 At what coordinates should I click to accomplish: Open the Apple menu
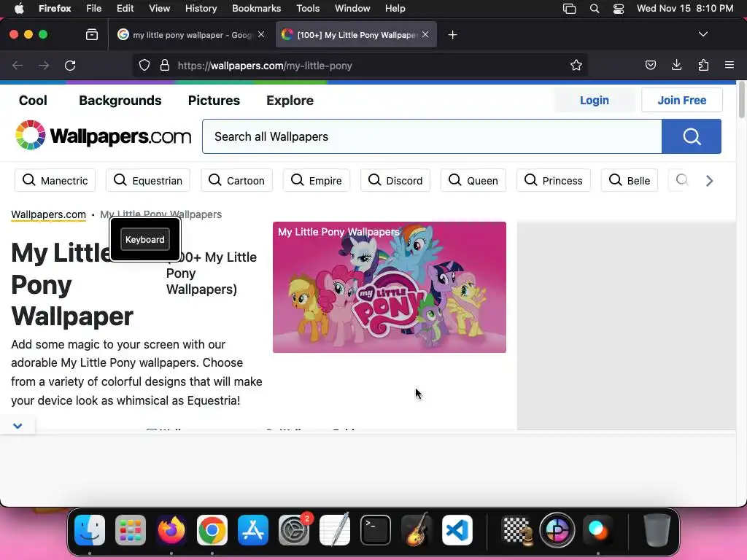pos(20,8)
